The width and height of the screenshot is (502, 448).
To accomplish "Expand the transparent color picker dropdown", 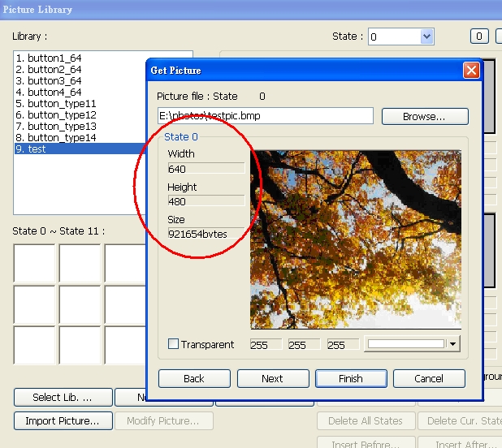I will coord(452,344).
